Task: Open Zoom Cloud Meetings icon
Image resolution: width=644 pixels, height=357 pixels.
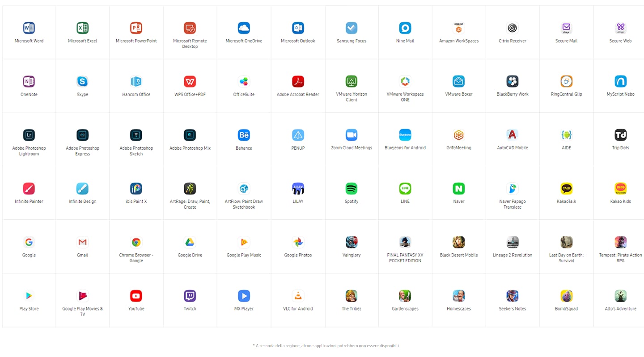Action: click(x=352, y=135)
